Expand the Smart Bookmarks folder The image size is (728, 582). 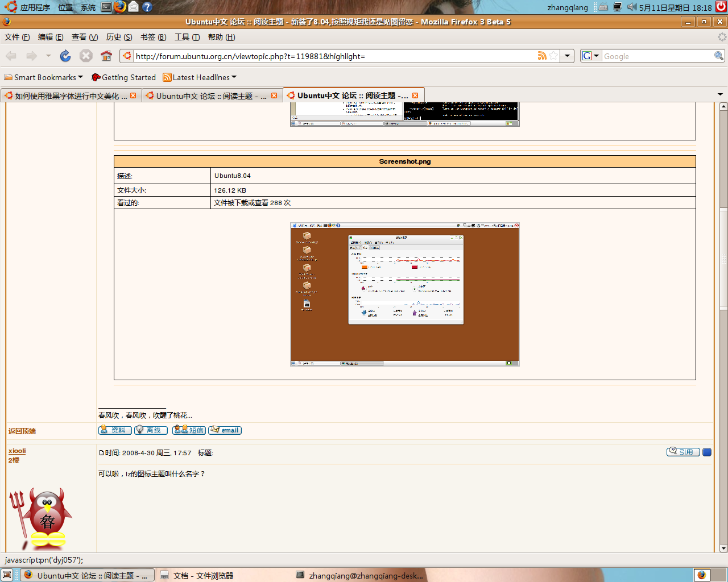pos(44,77)
